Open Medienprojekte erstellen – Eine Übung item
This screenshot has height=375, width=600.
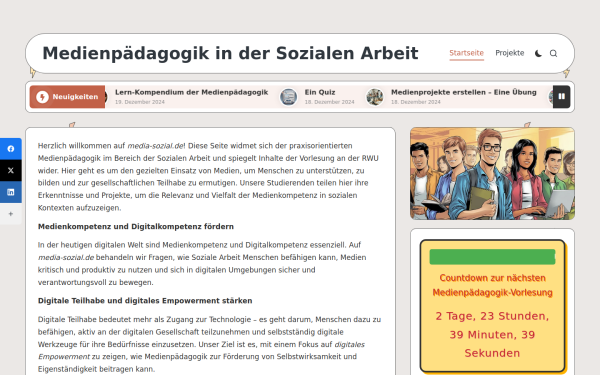pyautogui.click(x=463, y=92)
